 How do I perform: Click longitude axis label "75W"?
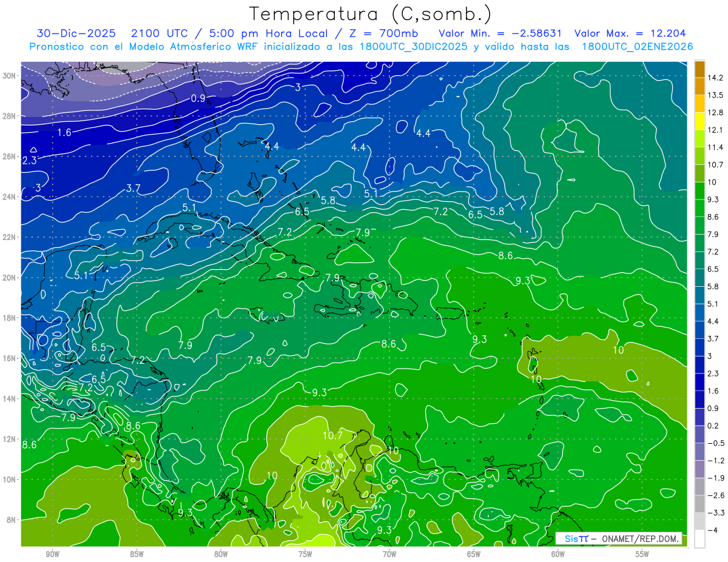(305, 554)
